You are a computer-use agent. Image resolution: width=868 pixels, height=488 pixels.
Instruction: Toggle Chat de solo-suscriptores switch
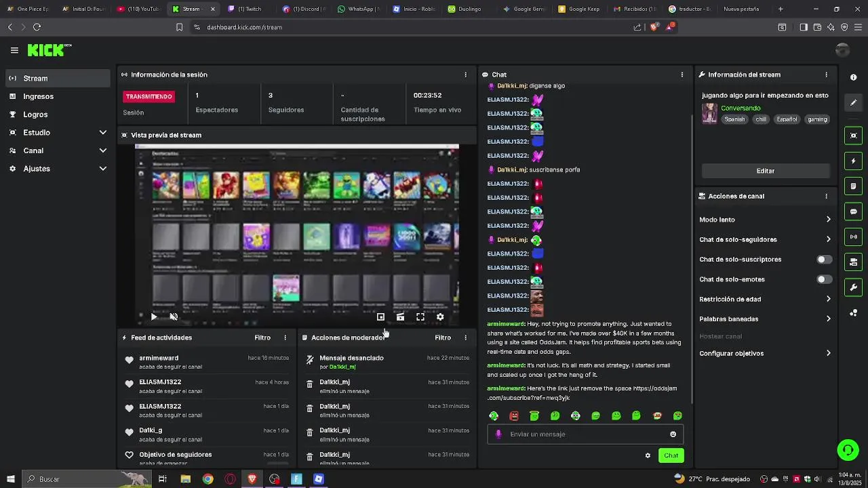(824, 260)
